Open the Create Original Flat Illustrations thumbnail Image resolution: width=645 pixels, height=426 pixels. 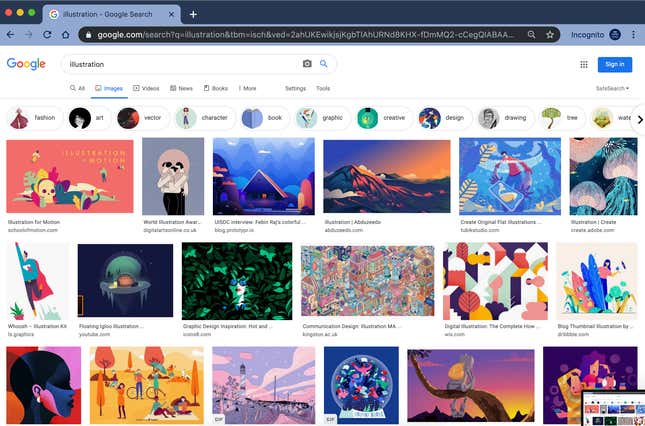(510, 176)
